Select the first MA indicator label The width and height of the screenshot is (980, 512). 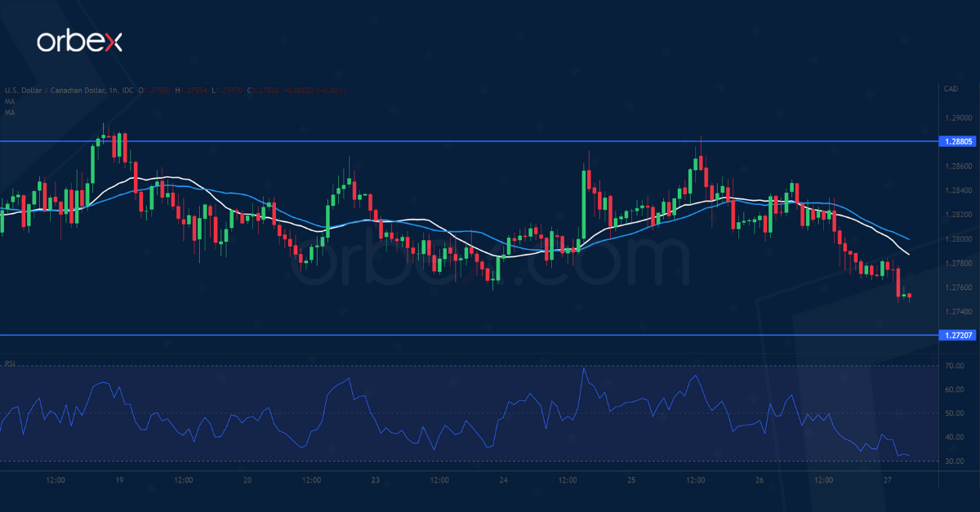[9, 101]
